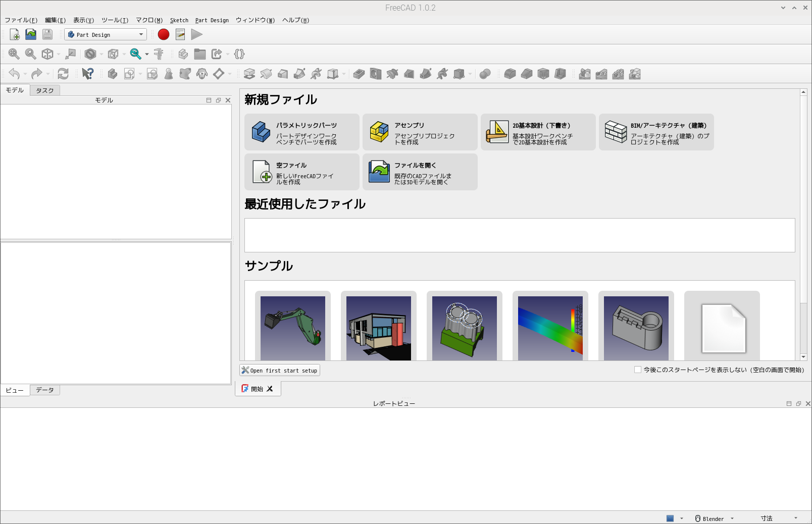Open the excavator arm sample thumbnail

coord(293,327)
